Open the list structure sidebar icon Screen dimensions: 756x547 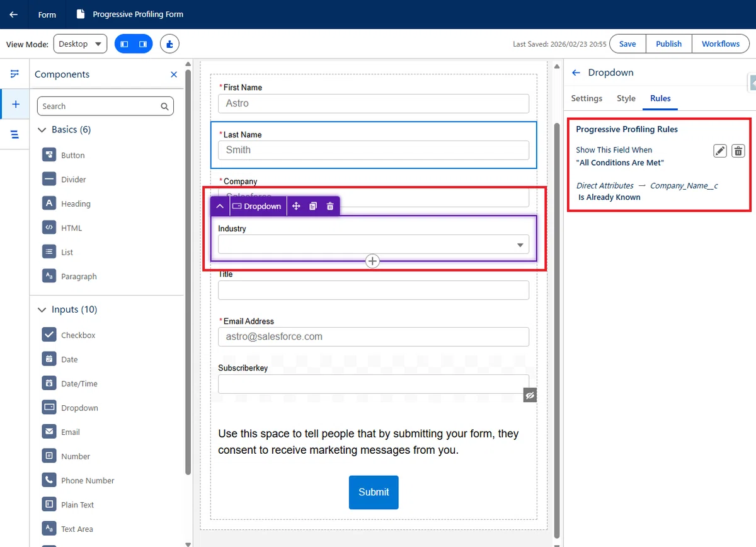click(14, 134)
